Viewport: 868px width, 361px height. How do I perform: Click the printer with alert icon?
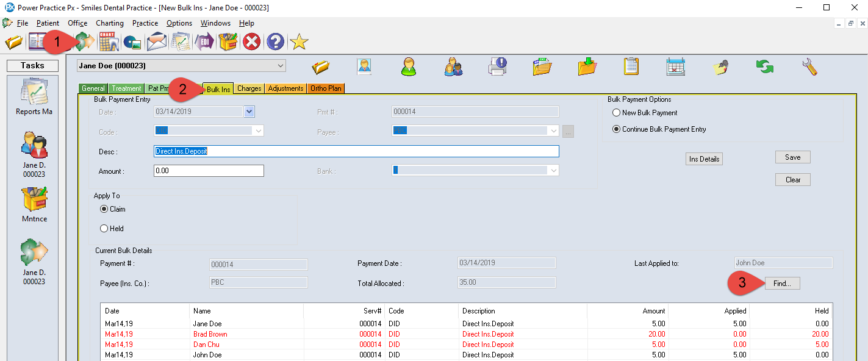point(498,66)
